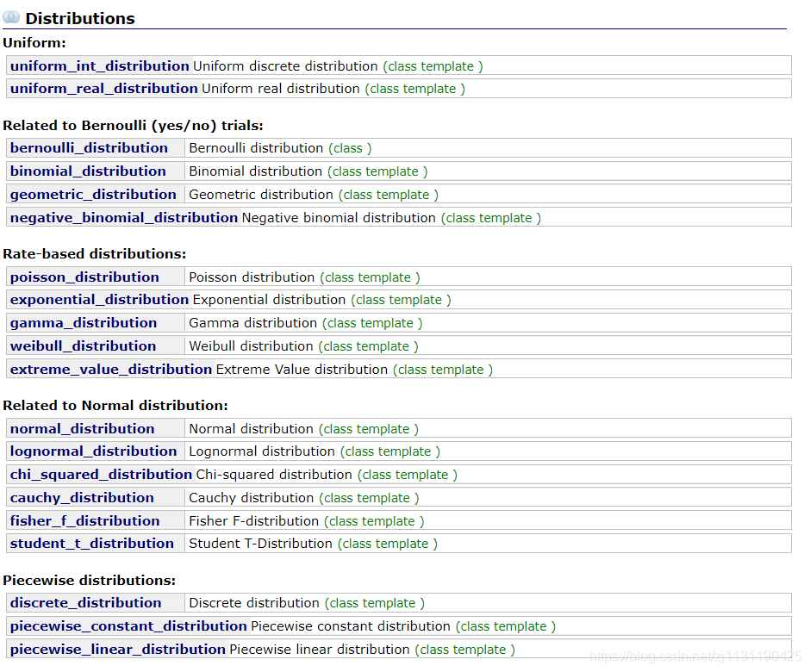
Task: Open the uniform_real_distribution link
Action: coord(103,89)
